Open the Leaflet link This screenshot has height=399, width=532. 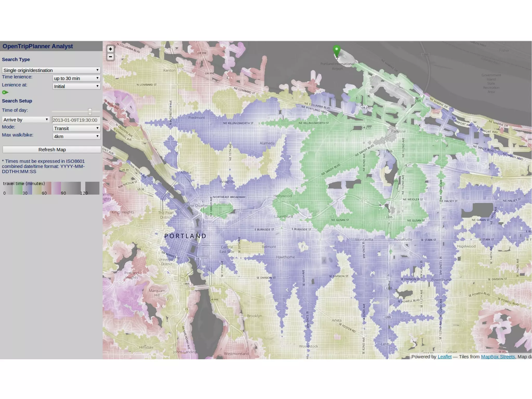click(444, 357)
